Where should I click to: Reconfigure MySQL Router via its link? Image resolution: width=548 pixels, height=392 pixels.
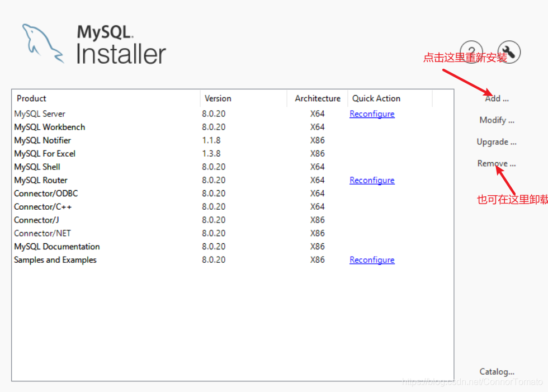point(372,180)
